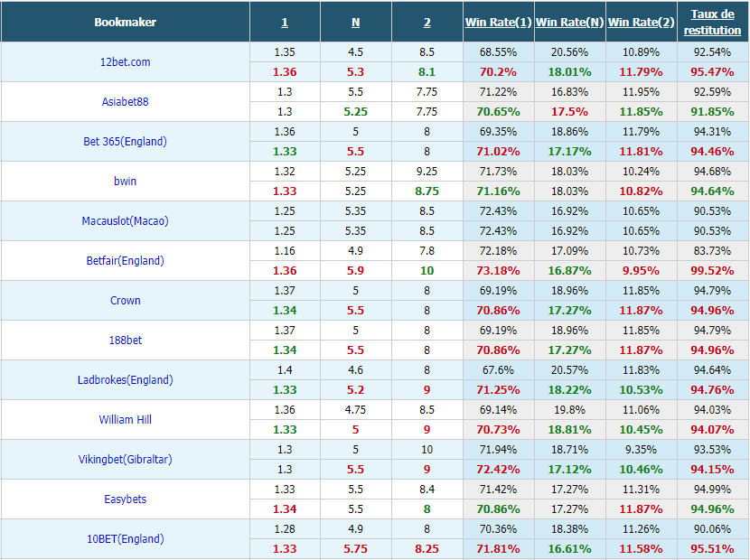750x560 pixels.
Task: Open the Vikingbet(Gibraltar) bookmaker link
Action: 125,459
